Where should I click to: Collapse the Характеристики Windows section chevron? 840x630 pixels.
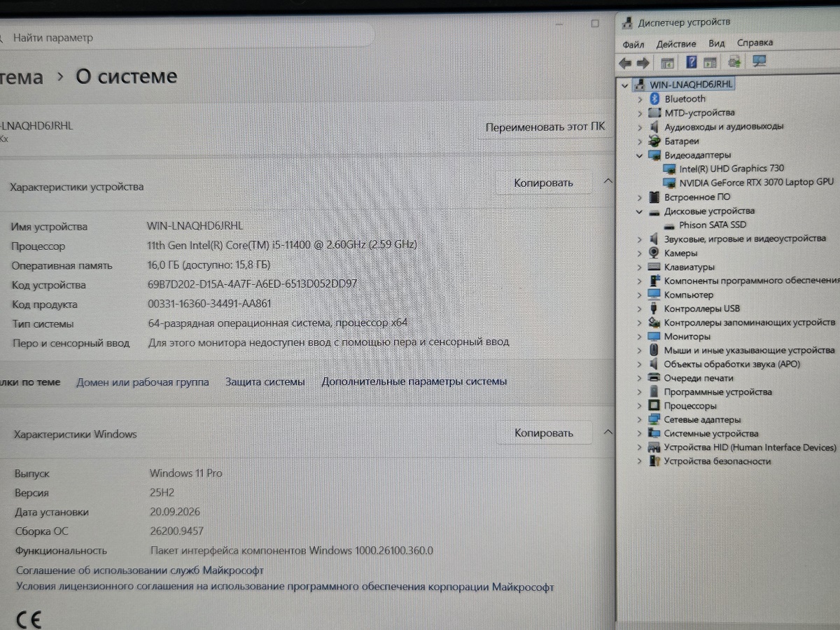[x=608, y=432]
